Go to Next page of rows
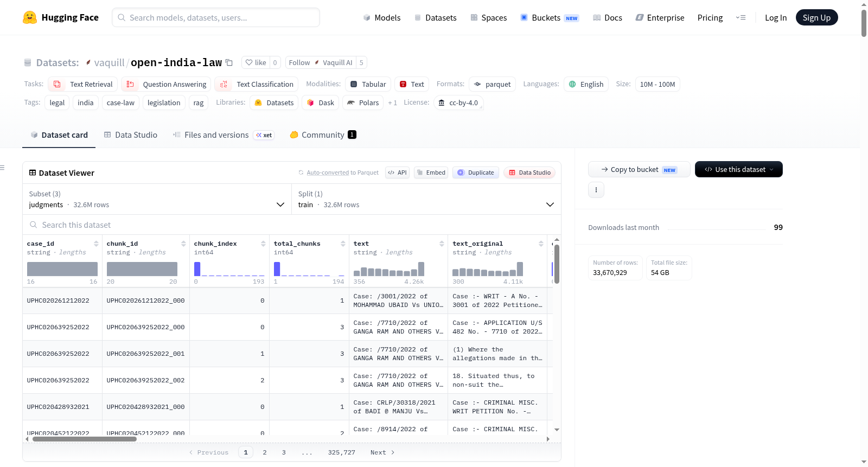This screenshot has height=467, width=868. click(382, 452)
